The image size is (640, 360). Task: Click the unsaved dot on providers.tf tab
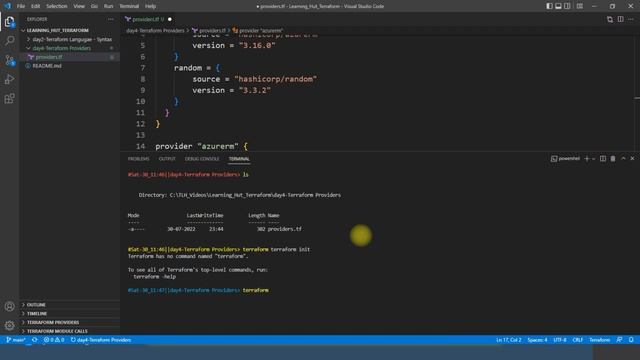pos(170,19)
